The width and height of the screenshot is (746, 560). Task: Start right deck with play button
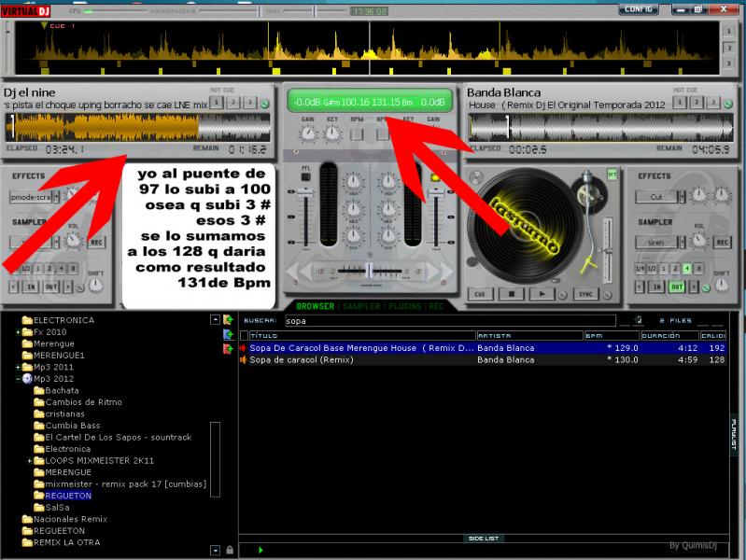pos(541,294)
